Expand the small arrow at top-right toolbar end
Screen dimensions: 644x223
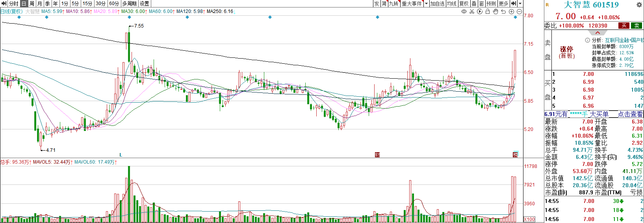[520, 4]
